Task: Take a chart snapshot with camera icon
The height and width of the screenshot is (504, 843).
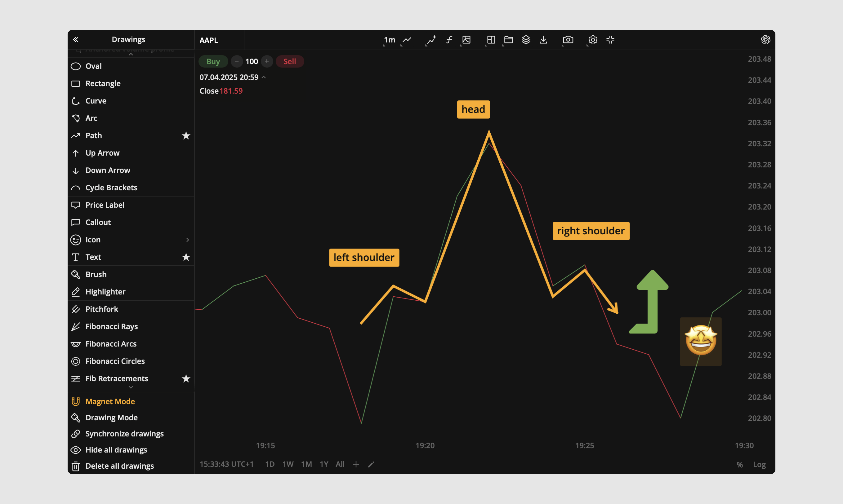Action: 568,40
